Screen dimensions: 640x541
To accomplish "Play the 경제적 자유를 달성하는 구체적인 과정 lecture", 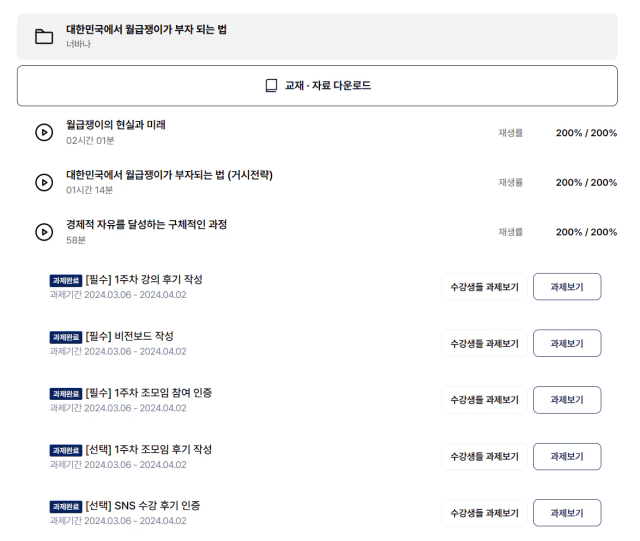I will 44,232.
